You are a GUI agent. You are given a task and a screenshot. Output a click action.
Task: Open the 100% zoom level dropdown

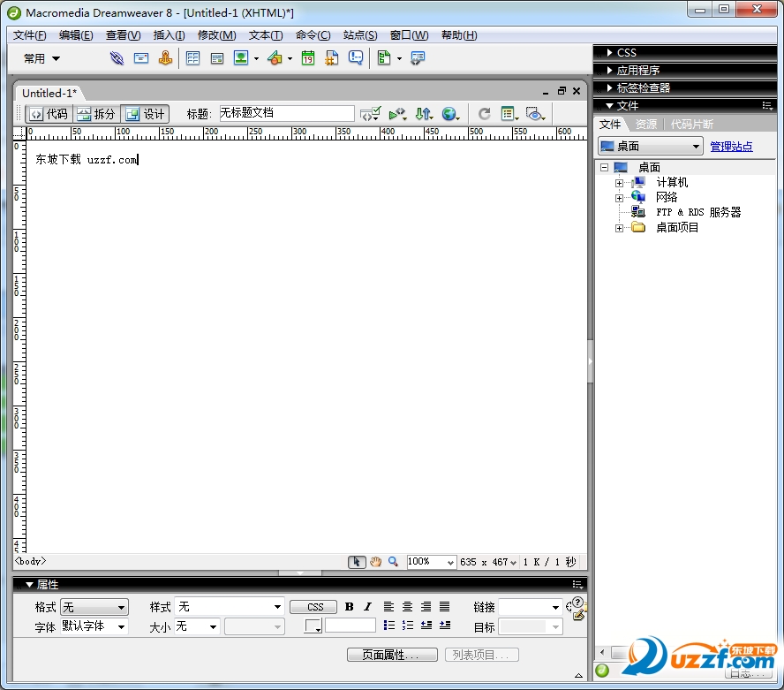pos(431,562)
